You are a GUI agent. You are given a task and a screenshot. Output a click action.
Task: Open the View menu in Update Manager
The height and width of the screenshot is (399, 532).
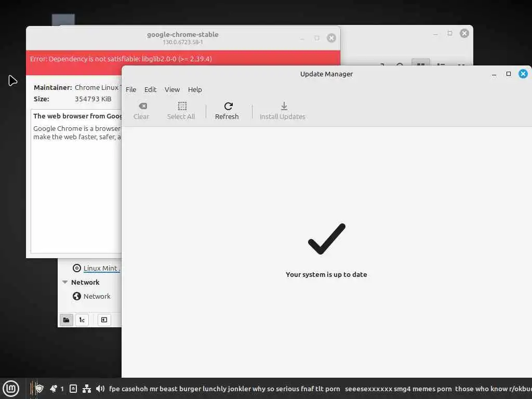tap(172, 89)
